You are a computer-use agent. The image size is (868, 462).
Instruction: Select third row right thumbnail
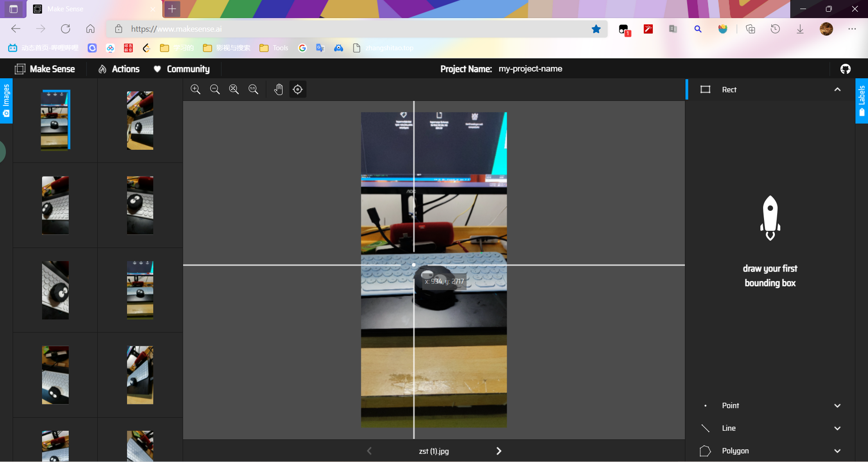[140, 290]
